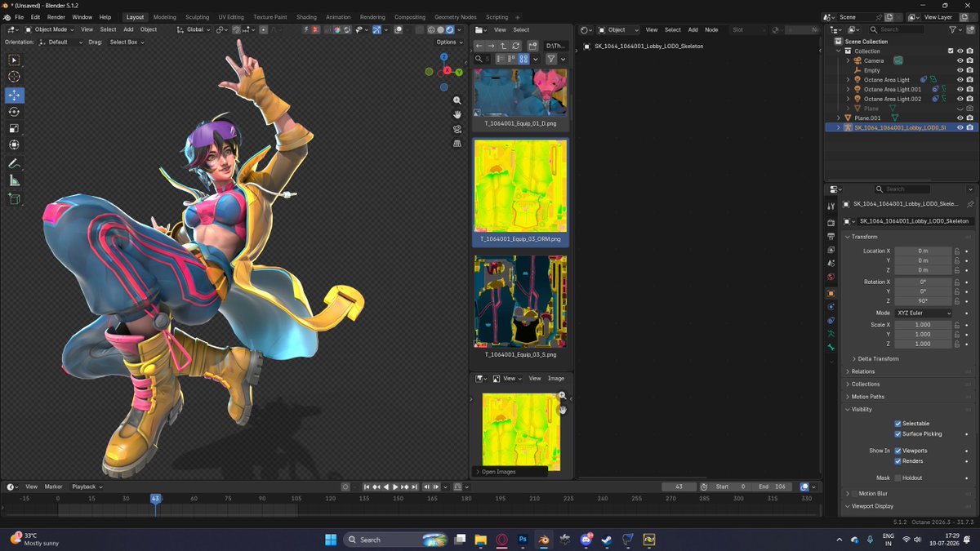
Task: Select the Cursor tool
Action: [15, 77]
